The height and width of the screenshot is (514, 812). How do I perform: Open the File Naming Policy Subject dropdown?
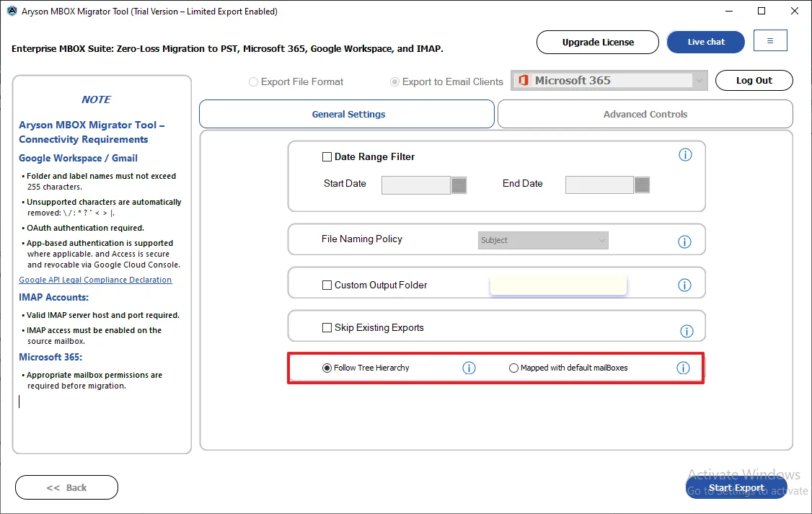pos(543,240)
